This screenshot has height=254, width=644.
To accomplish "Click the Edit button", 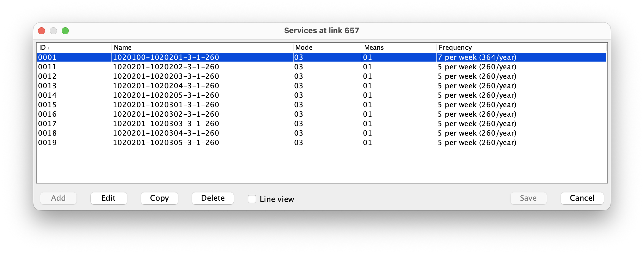I will point(109,198).
